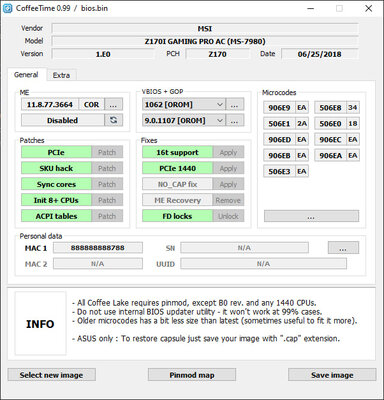The image size is (384, 400).
Task: Click Remove for ME Recovery
Action: pyautogui.click(x=228, y=200)
